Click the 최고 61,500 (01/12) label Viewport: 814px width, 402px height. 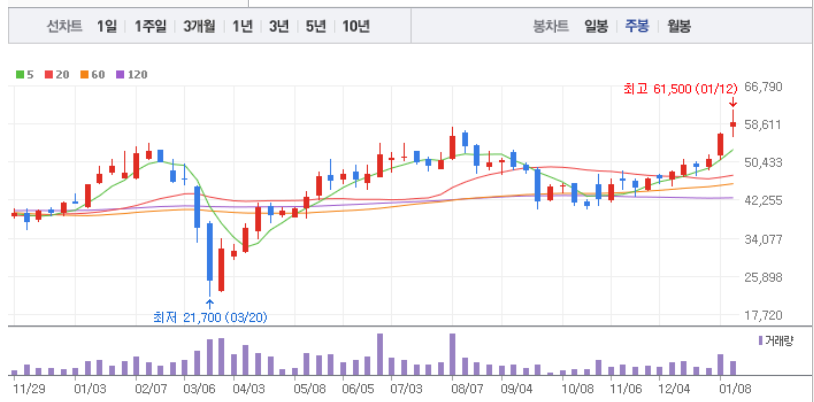[x=680, y=89]
